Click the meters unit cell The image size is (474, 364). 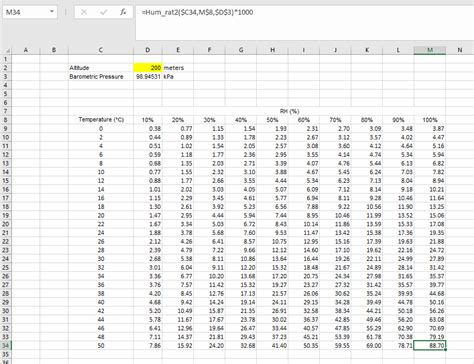click(x=178, y=68)
